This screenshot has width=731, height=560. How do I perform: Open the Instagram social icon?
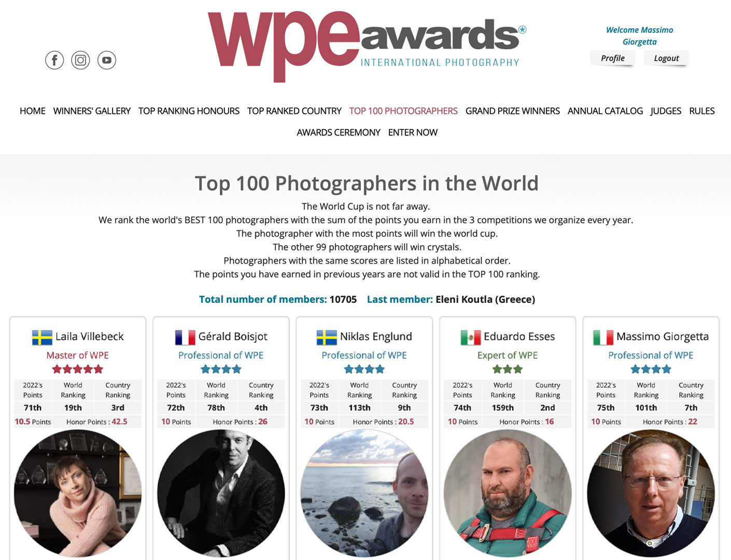80,60
